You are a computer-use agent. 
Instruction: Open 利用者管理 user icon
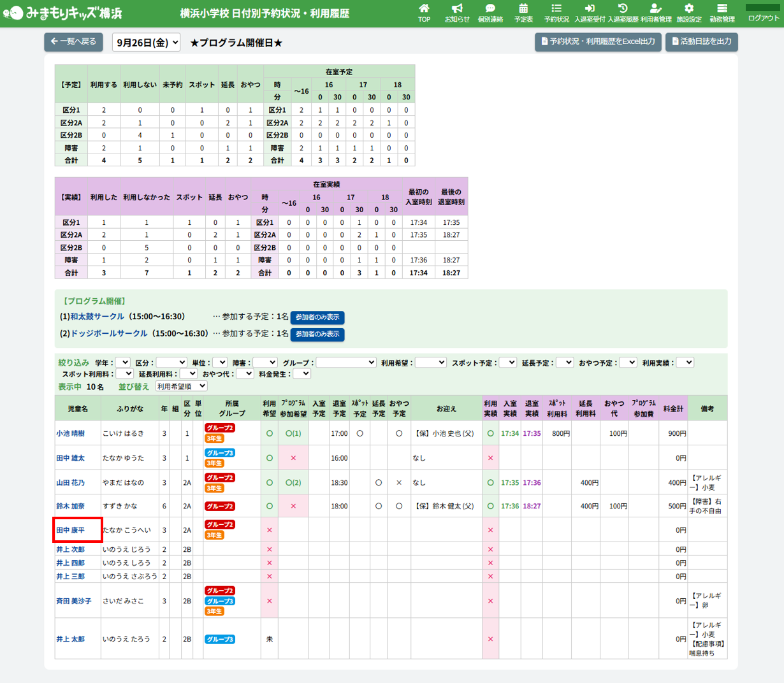[x=656, y=9]
